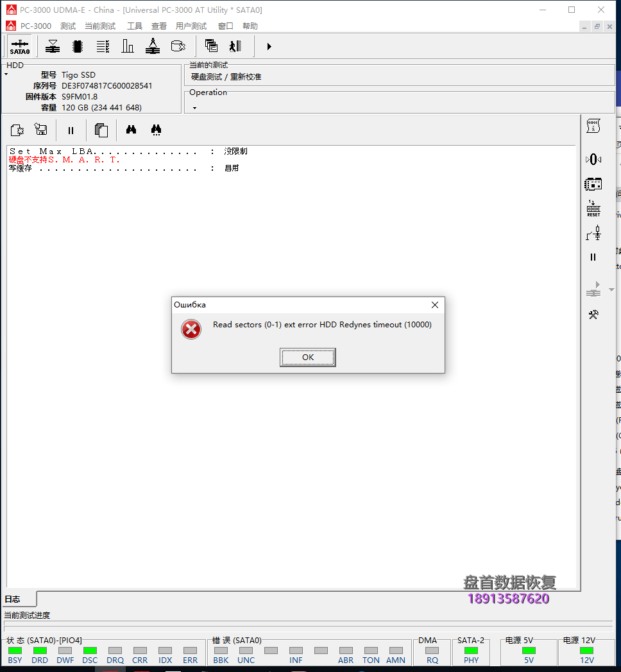The height and width of the screenshot is (672, 621).
Task: Expand the small arrow beside the disk start icon
Action: [x=611, y=289]
